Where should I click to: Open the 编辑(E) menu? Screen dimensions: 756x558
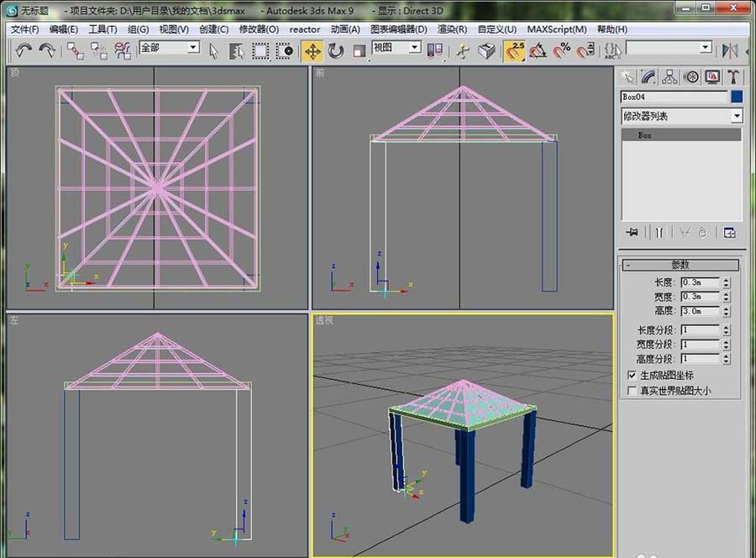[64, 29]
